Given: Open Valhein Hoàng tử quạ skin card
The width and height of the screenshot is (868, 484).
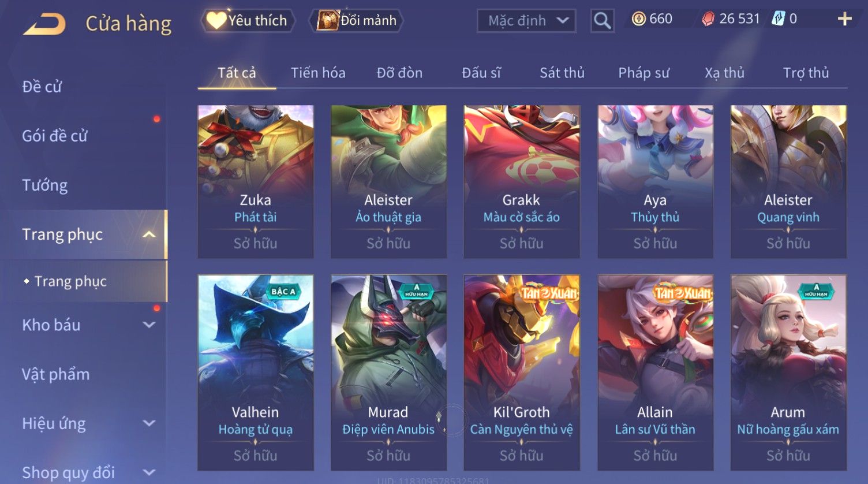Looking at the screenshot, I should click(x=256, y=373).
